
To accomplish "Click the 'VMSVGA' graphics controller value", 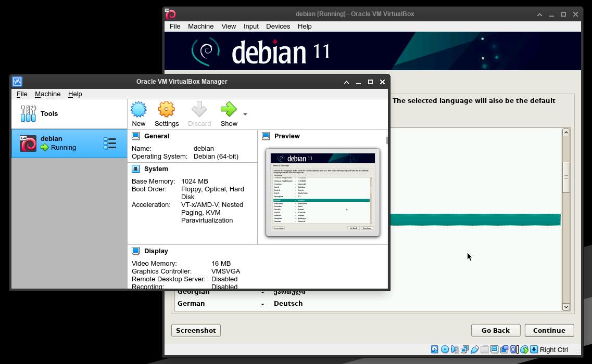I will coord(226,271).
